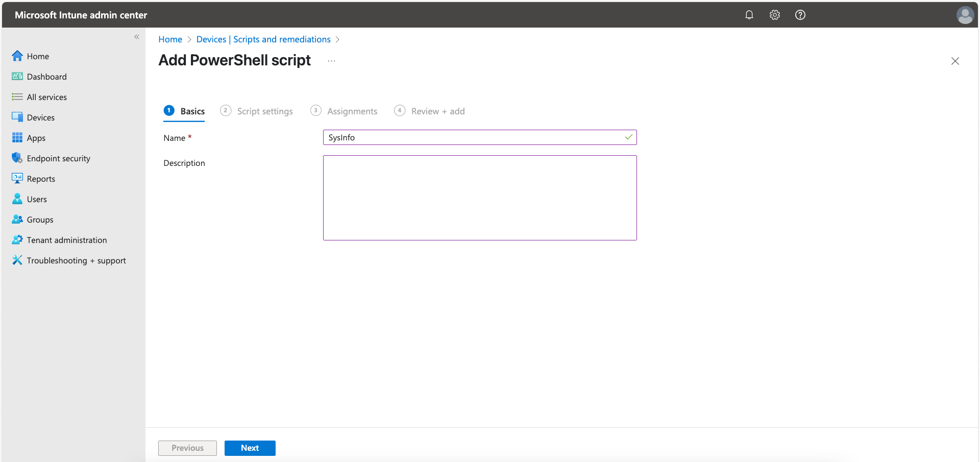This screenshot has width=980, height=462.
Task: Click the Dashboard chart icon
Action: (x=17, y=76)
